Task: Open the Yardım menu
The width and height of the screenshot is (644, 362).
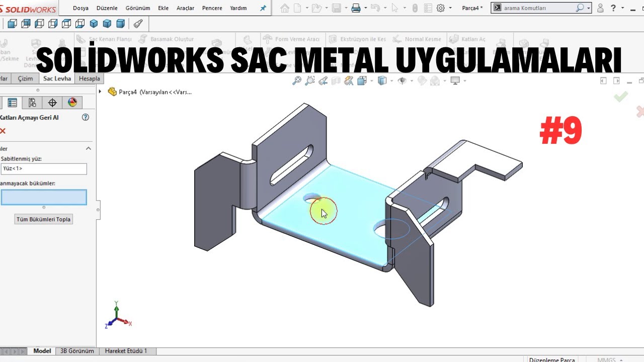Action: [x=238, y=8]
